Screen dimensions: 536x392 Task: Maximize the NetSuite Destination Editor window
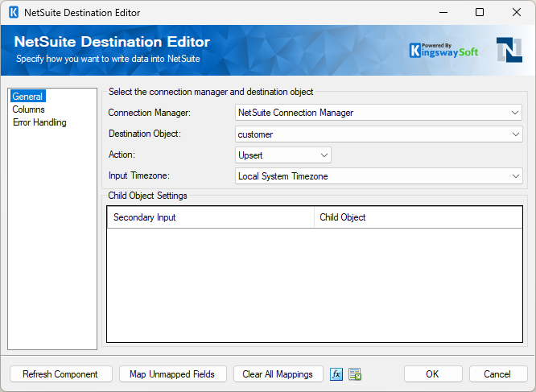480,13
